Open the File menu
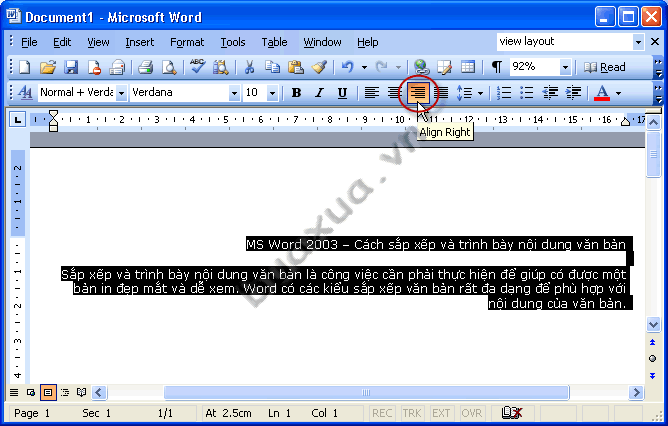The image size is (668, 426). 29,42
